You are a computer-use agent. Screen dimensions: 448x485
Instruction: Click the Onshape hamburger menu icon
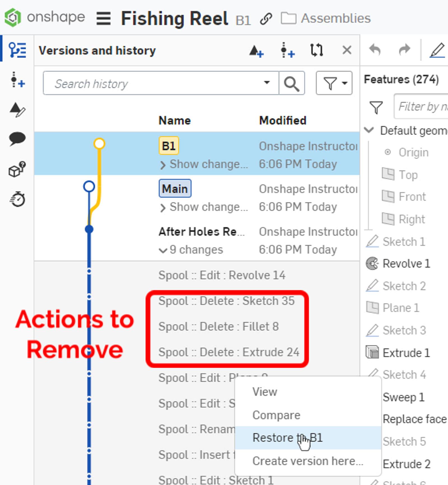103,19
